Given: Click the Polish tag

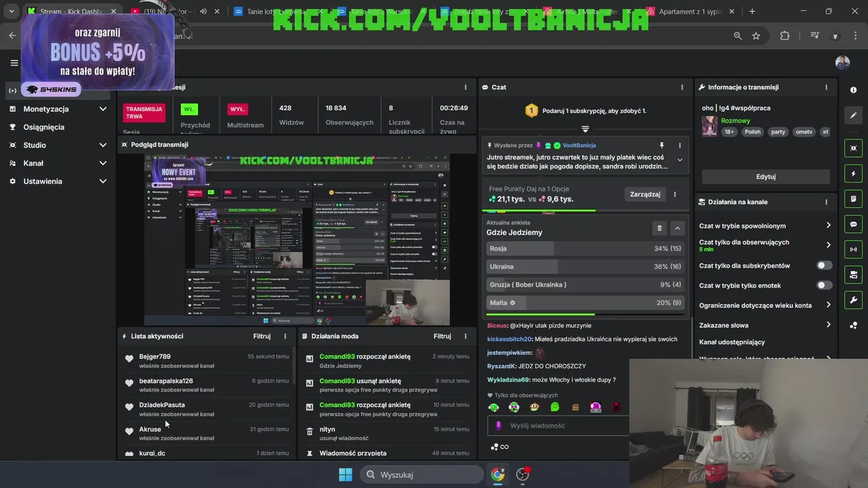Looking at the screenshot, I should click(753, 131).
